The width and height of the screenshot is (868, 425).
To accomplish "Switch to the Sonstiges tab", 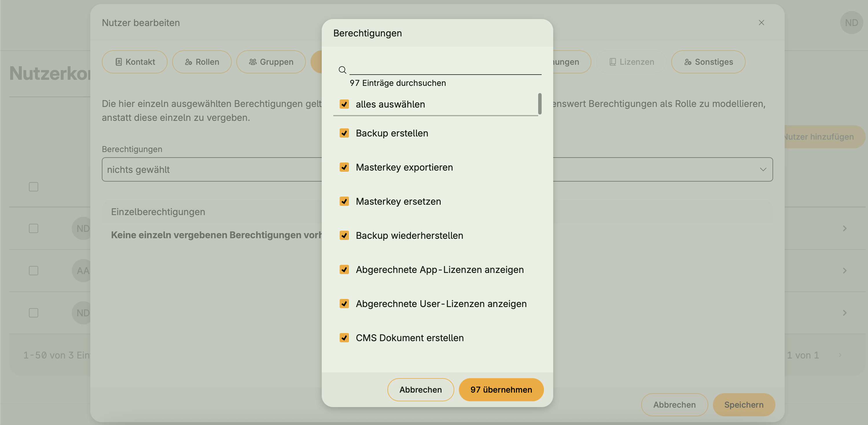I will click(708, 62).
